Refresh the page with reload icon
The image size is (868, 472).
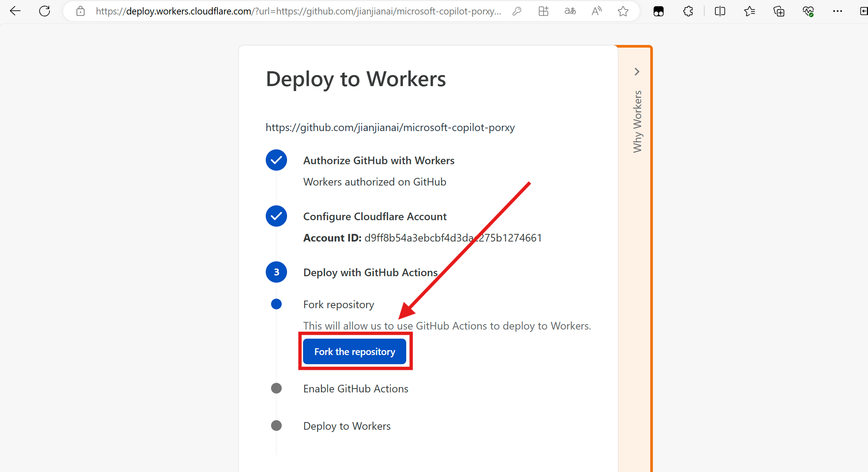(x=45, y=11)
